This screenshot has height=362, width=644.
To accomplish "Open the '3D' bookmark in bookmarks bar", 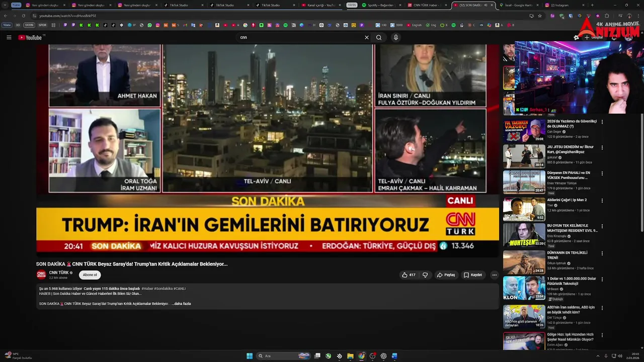I will (18, 25).
